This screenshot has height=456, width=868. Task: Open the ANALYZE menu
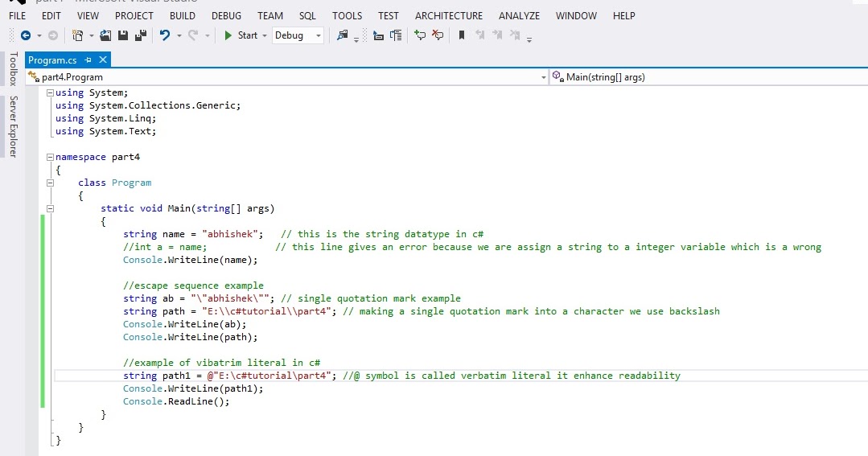519,16
